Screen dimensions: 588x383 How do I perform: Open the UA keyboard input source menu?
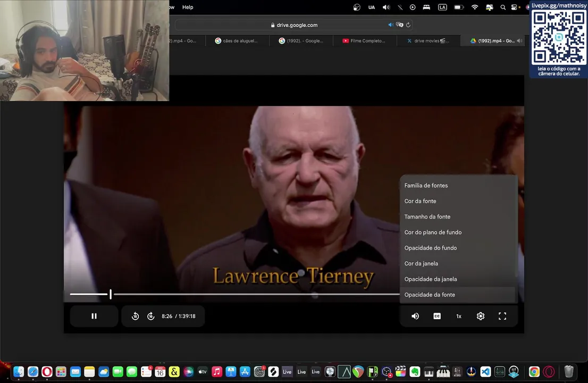(372, 7)
